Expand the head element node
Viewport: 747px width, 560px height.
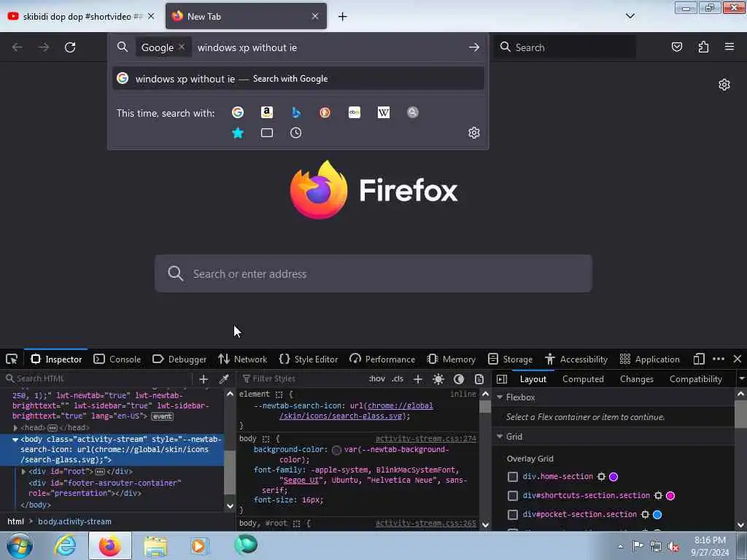coord(15,428)
